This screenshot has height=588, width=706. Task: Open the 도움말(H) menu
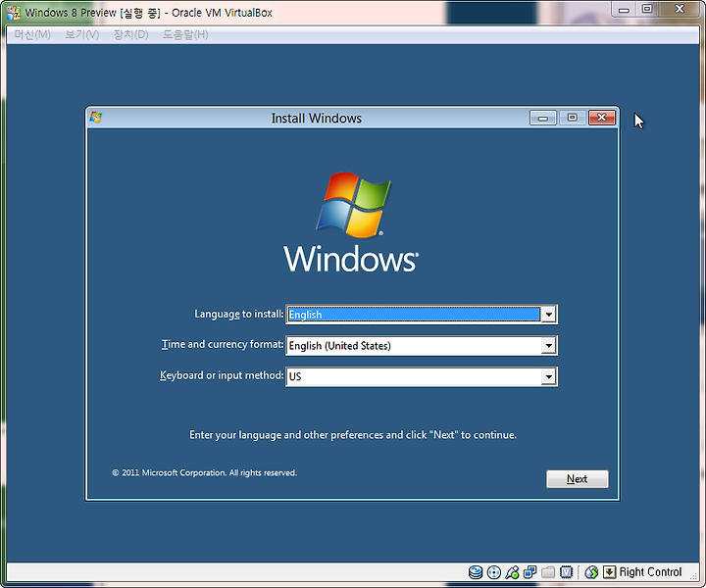185,34
